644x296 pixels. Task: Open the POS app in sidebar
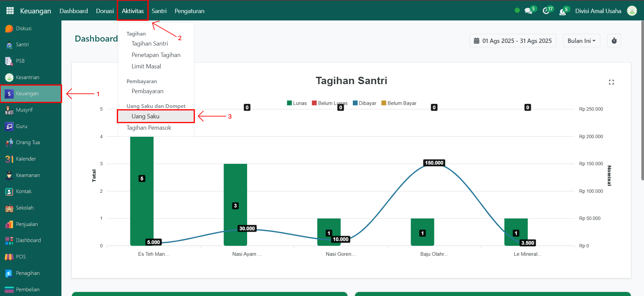coord(20,257)
